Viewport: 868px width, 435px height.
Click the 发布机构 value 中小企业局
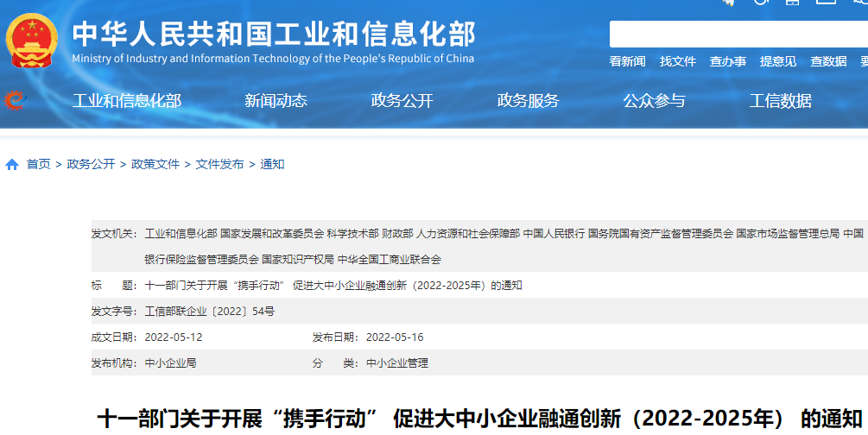click(x=170, y=363)
